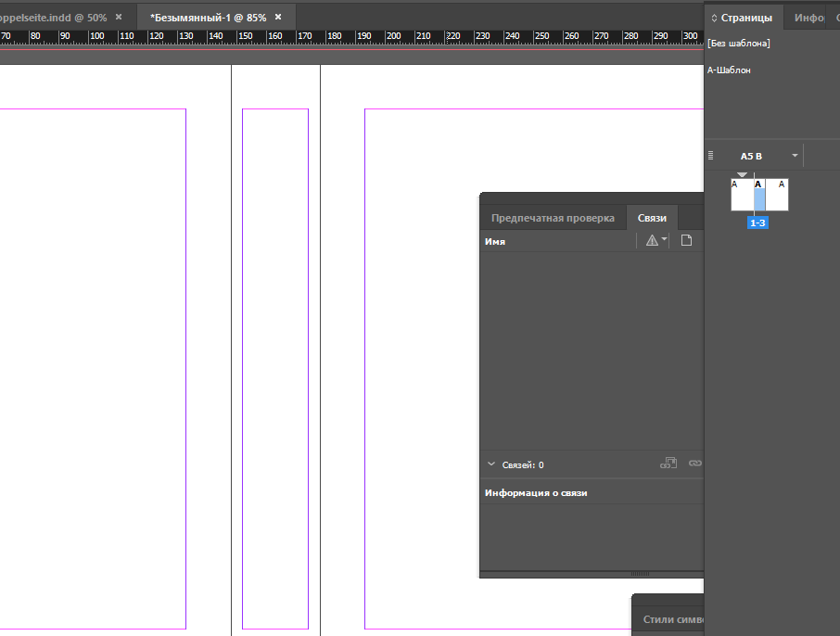Select the Связи tab
This screenshot has width=840, height=636.
pos(652,219)
